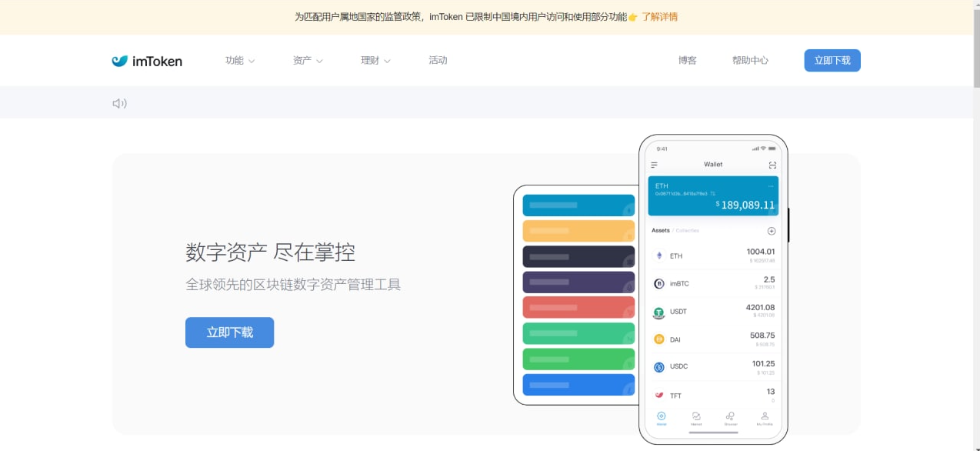Click the large 立即下载 hero button

click(229, 332)
